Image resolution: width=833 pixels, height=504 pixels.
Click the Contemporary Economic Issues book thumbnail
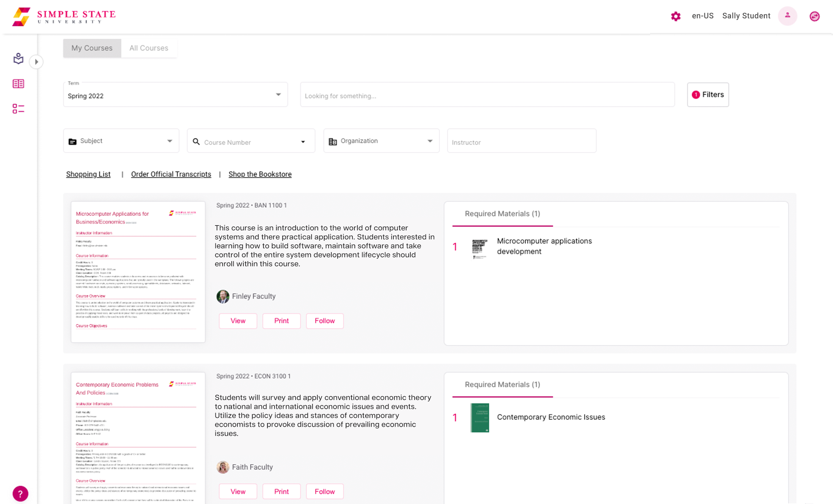tap(480, 418)
